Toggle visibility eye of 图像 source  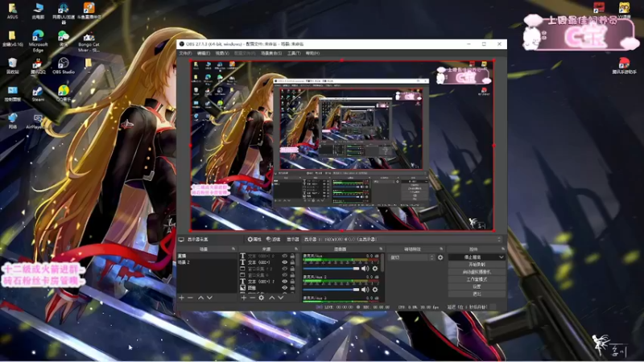coord(284,288)
